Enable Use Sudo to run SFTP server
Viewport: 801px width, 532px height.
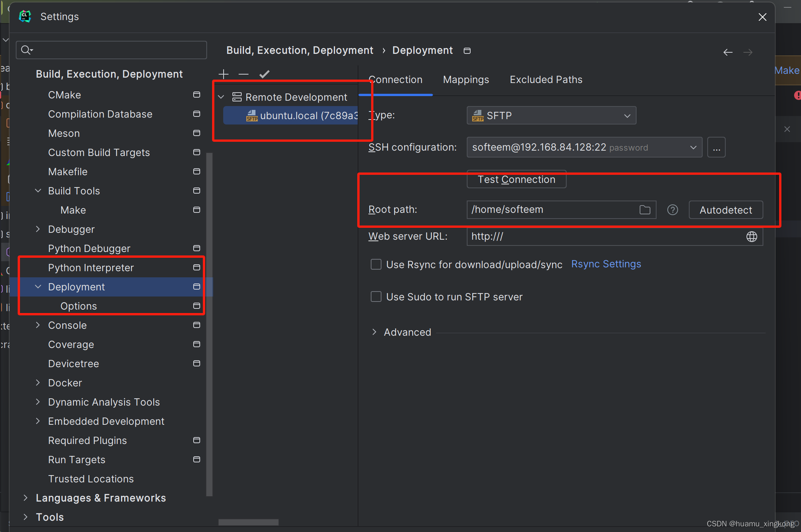click(376, 297)
